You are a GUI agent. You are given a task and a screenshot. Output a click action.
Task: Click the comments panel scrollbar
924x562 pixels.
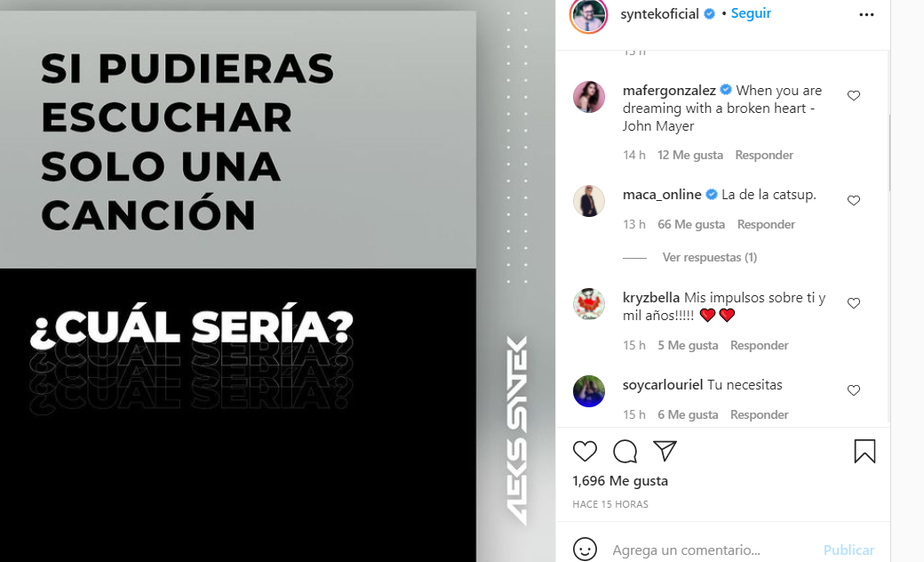point(888,153)
